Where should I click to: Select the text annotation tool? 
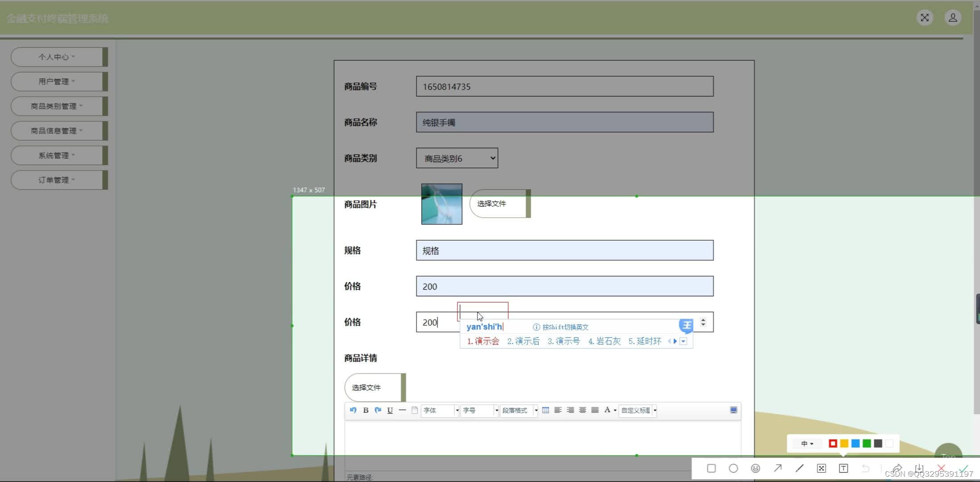[843, 468]
